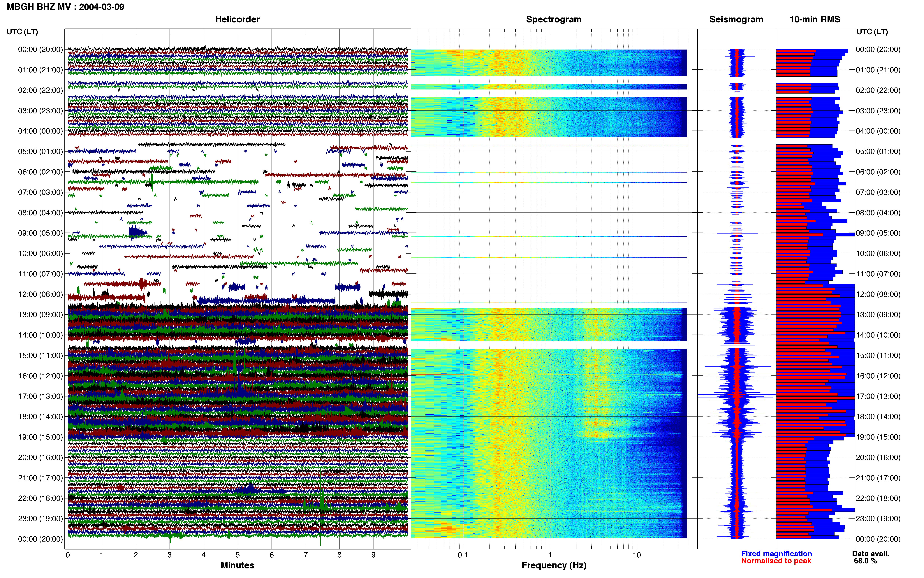924x578 pixels.
Task: Click the plot title 'MBGH BHZ MV : 2004-03-09'
Action: click(x=65, y=7)
